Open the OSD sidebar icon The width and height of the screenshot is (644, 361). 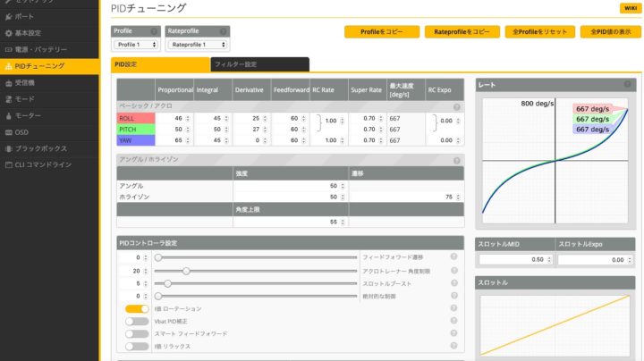[x=9, y=131]
